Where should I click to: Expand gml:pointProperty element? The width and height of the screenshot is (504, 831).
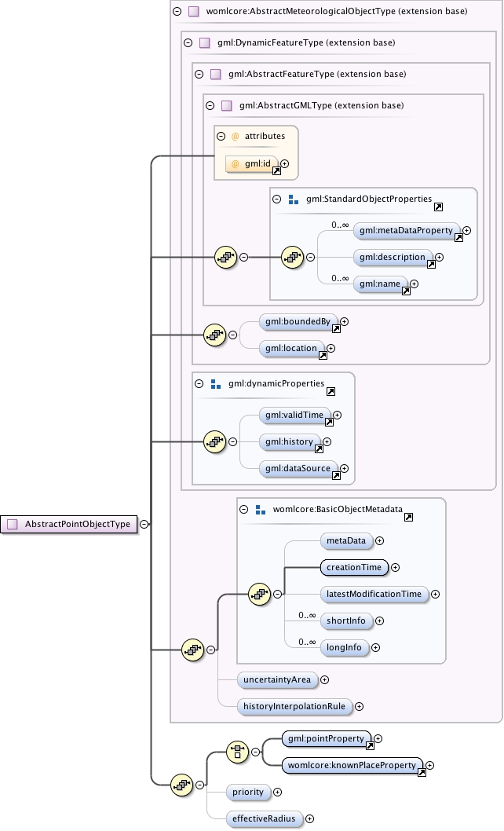point(378,739)
